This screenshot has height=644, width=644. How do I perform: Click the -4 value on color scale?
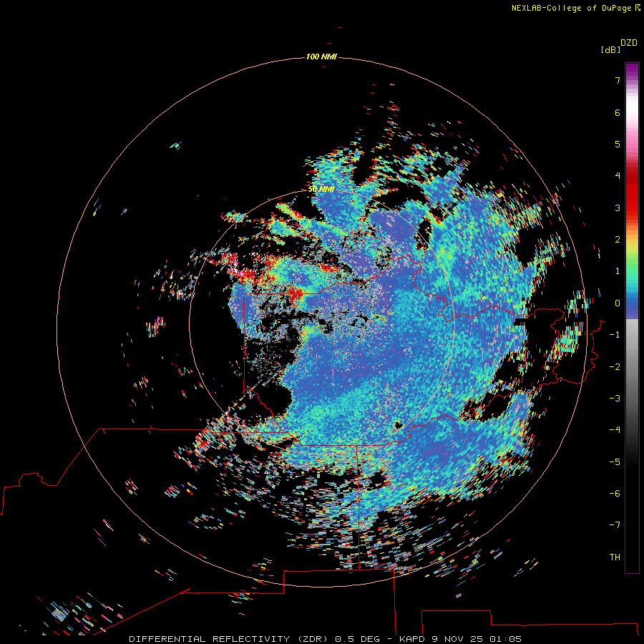click(x=615, y=430)
